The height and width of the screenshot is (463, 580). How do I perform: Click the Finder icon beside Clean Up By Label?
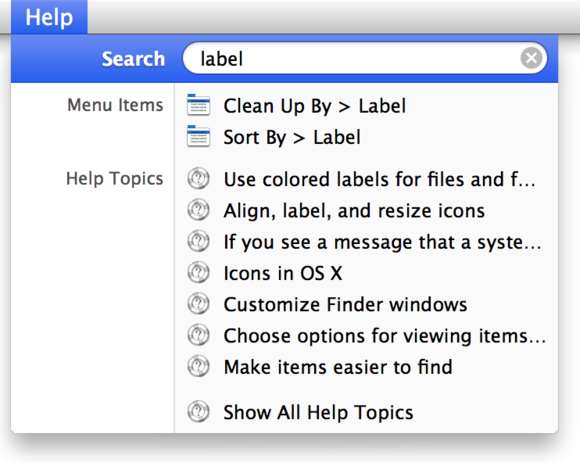199,105
